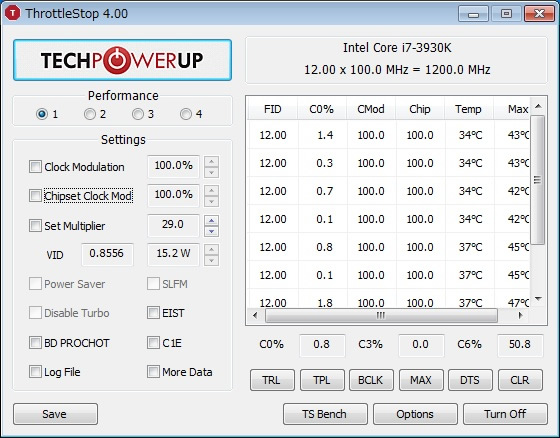
Task: Click the C3% value 0.0 box
Action: tap(421, 345)
